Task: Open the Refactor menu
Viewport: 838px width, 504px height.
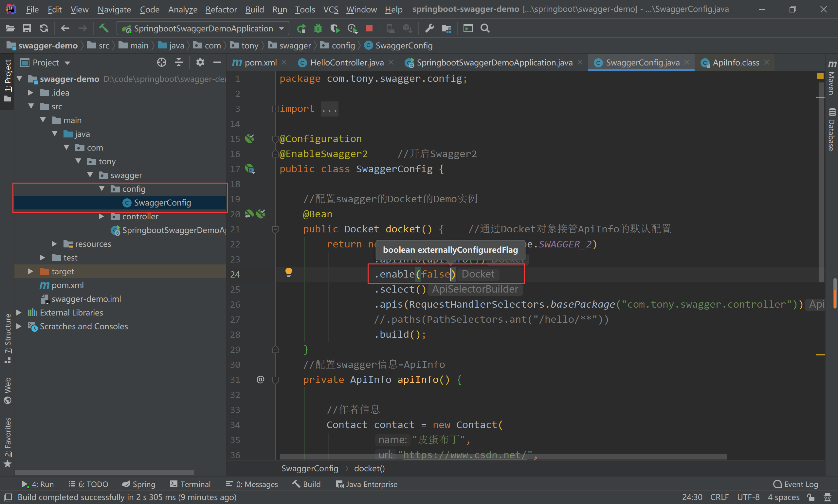Action: pyautogui.click(x=221, y=9)
